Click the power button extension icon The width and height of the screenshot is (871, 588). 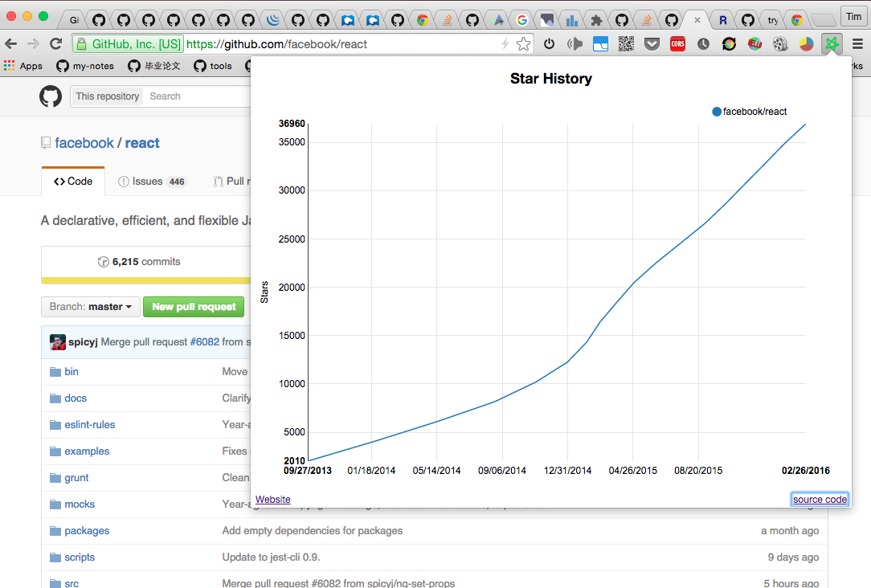550,44
